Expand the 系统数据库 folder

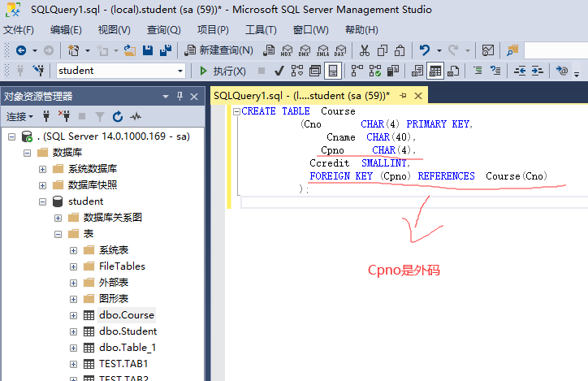42,169
